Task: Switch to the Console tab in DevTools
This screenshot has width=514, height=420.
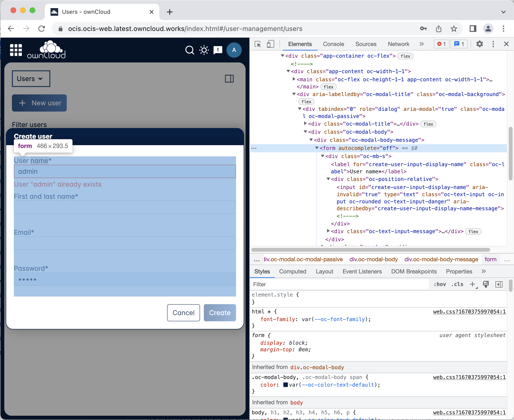Action: click(x=334, y=44)
